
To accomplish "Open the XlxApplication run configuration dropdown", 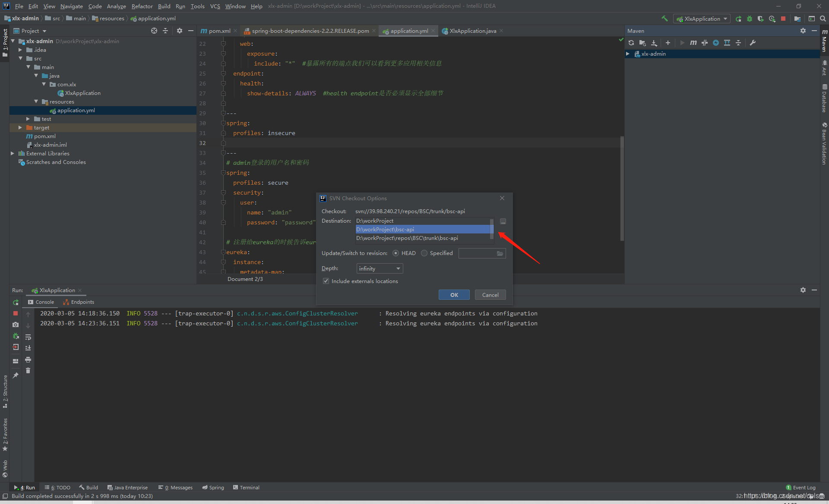I will [702, 19].
